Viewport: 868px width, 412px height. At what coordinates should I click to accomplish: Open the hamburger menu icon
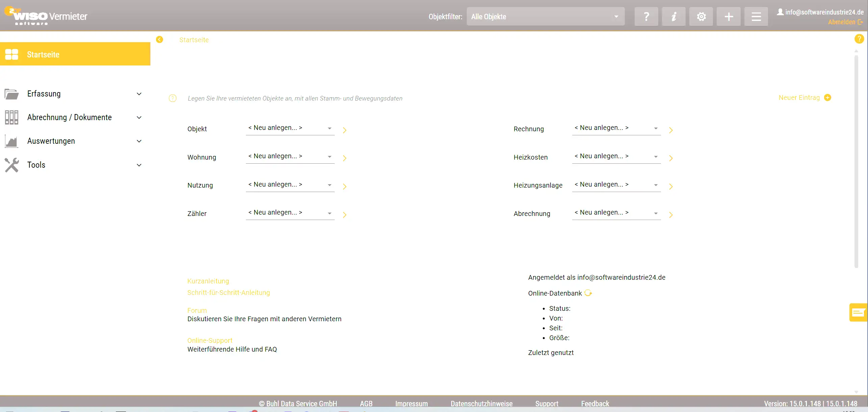coord(756,17)
